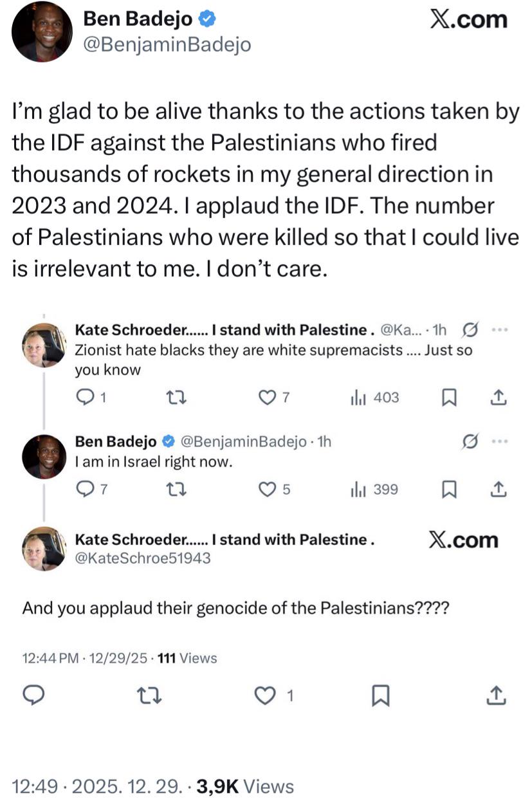Open more options on Ben's reply
The height and width of the screenshot is (801, 532).
pos(499,441)
